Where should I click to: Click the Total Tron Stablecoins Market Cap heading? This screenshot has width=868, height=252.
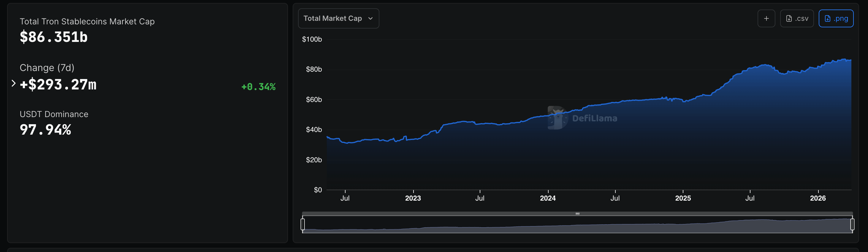click(87, 22)
